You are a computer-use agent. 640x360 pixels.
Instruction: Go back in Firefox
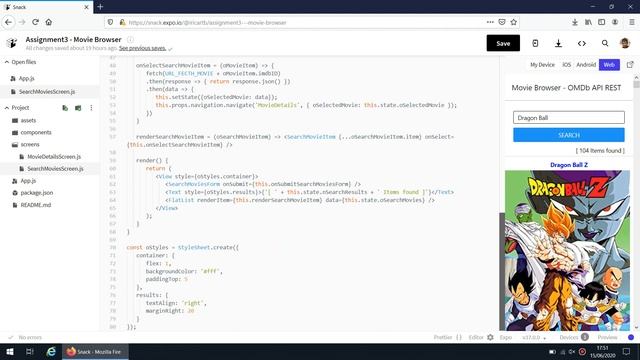click(x=9, y=22)
